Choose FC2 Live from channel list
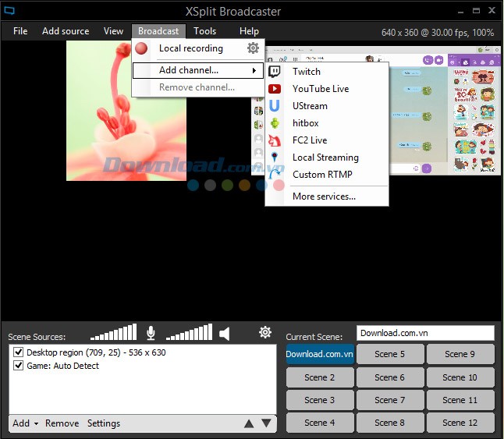The width and height of the screenshot is (504, 439). point(327,140)
